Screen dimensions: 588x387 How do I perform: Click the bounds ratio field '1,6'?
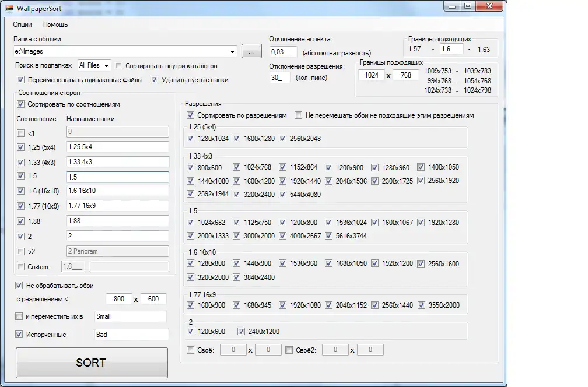click(452, 49)
